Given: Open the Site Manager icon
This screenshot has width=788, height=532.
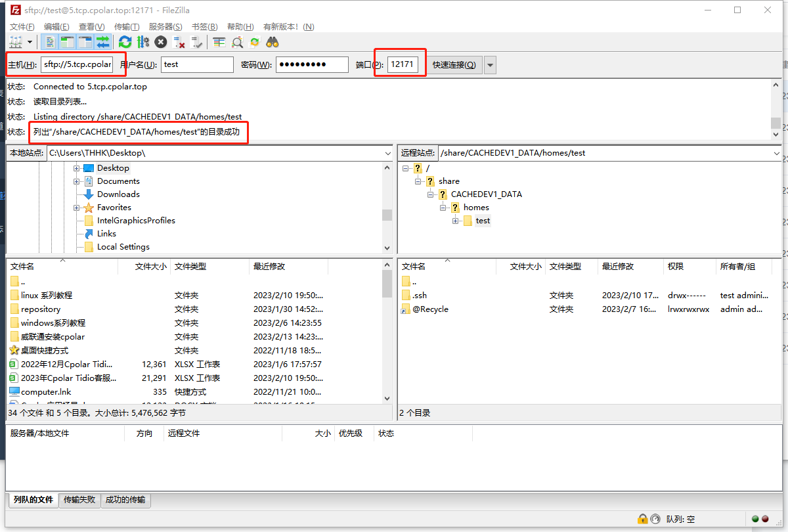Looking at the screenshot, I should pos(16,42).
